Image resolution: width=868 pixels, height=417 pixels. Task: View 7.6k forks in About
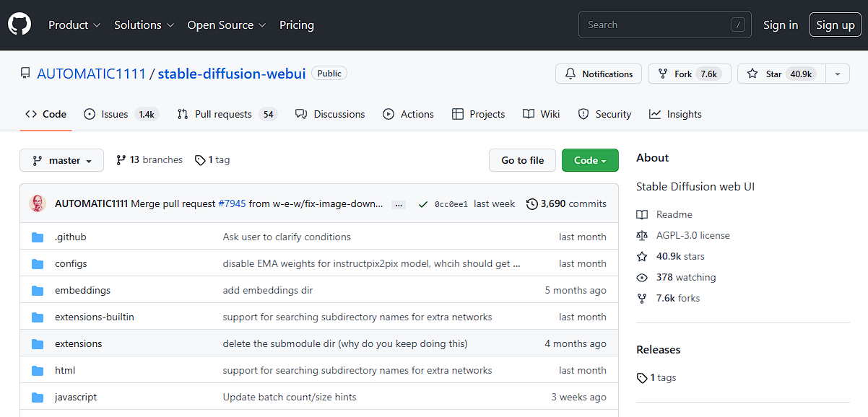(x=669, y=298)
